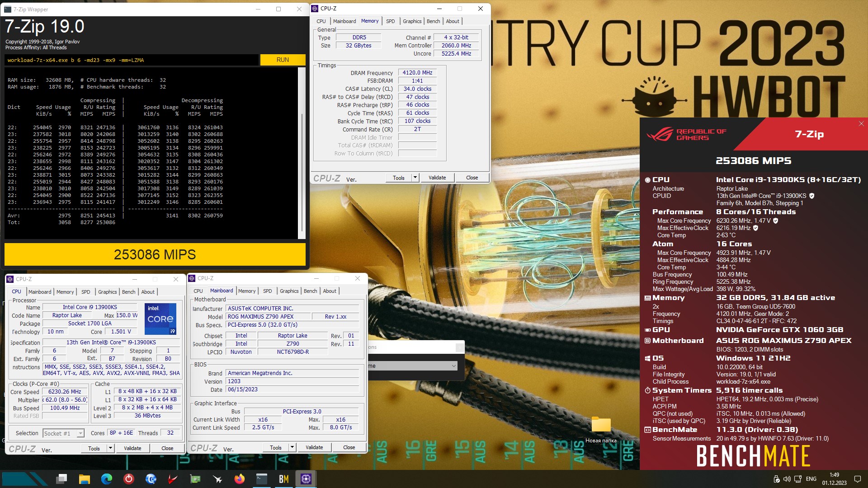Click the 7-Zip Wrapper title bar icon
Viewport: 868px width, 488px height.
point(9,9)
